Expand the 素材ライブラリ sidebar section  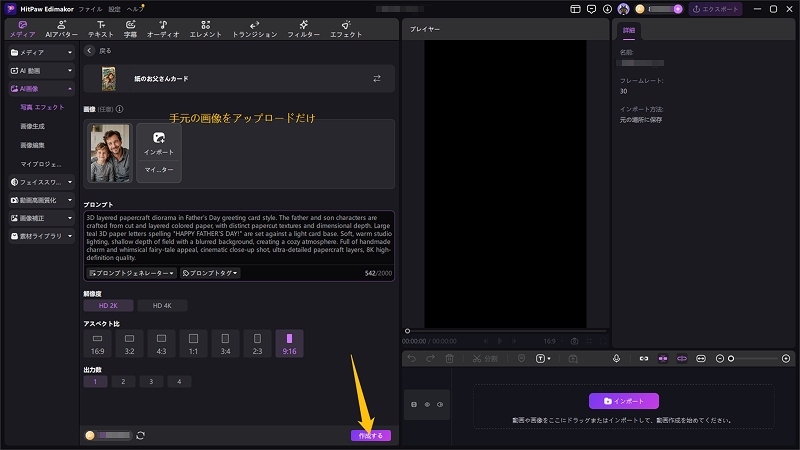pos(42,236)
